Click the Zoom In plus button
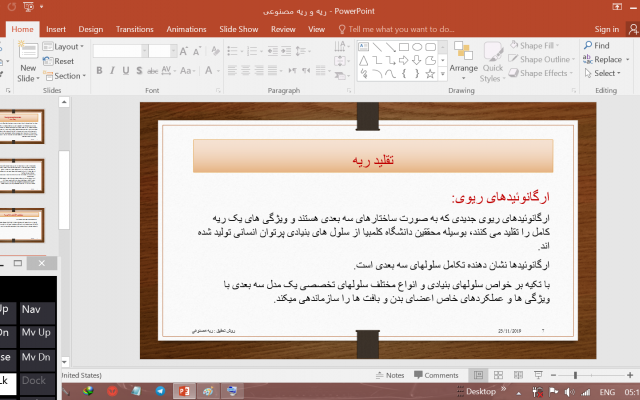This screenshot has height=400, width=640. [630, 375]
